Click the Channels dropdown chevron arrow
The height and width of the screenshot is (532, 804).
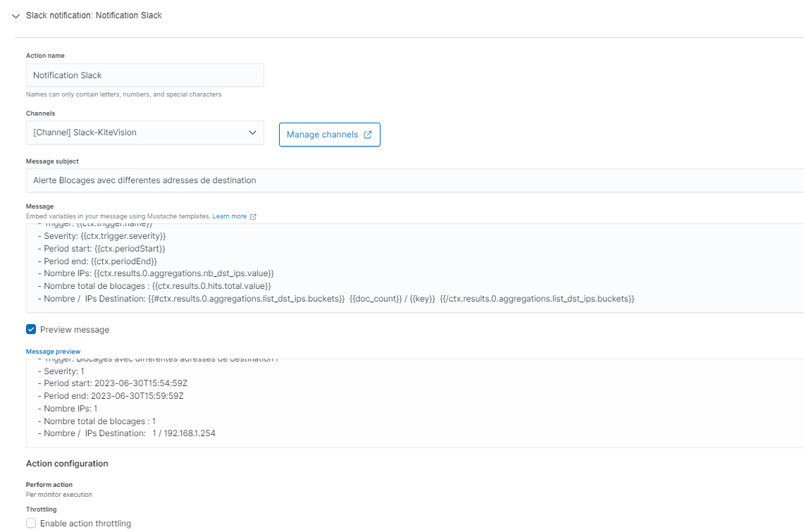(x=253, y=132)
